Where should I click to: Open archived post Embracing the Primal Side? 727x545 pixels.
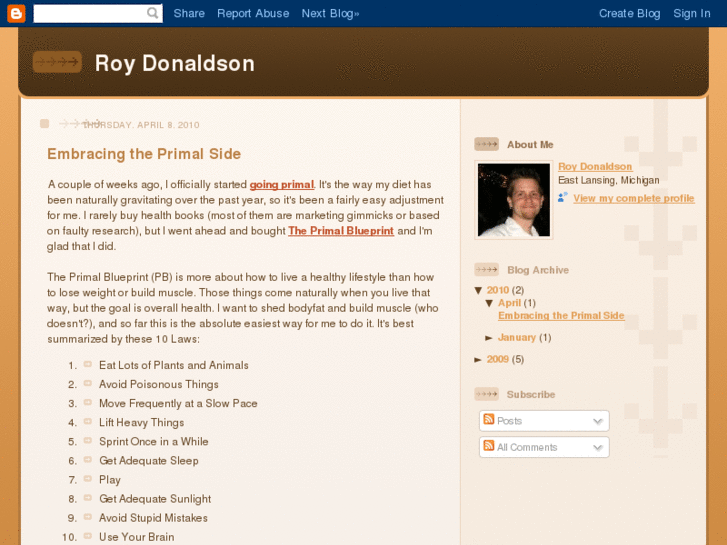coord(561,316)
